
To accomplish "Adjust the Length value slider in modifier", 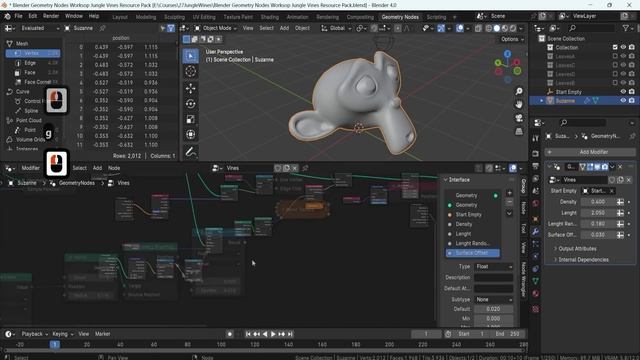I will click(x=598, y=213).
